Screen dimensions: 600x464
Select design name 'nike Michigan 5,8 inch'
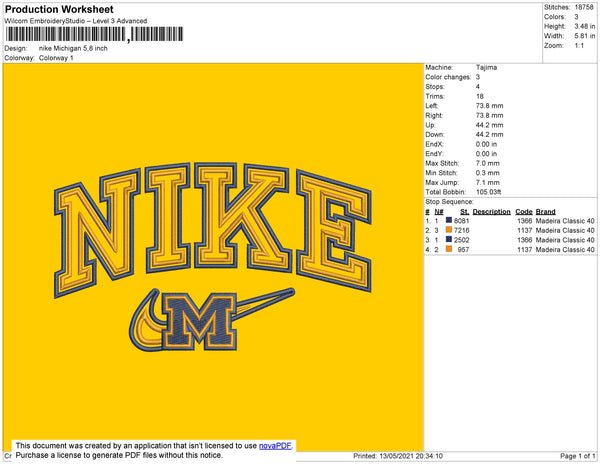pyautogui.click(x=73, y=49)
